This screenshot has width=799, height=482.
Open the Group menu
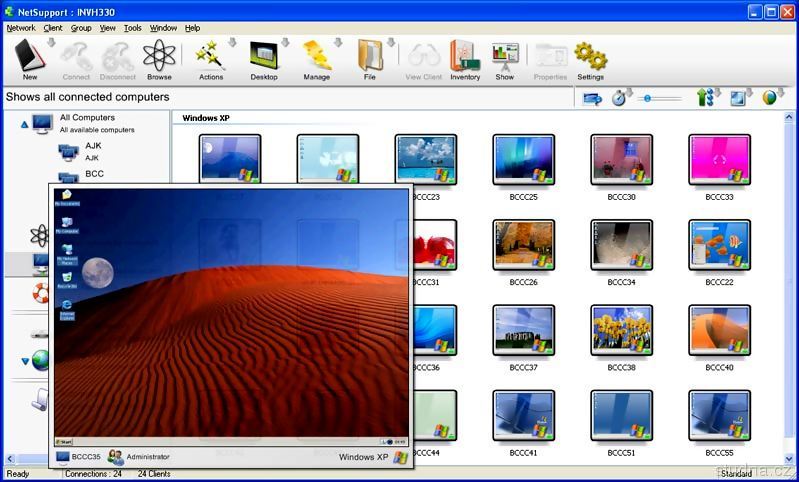point(81,28)
